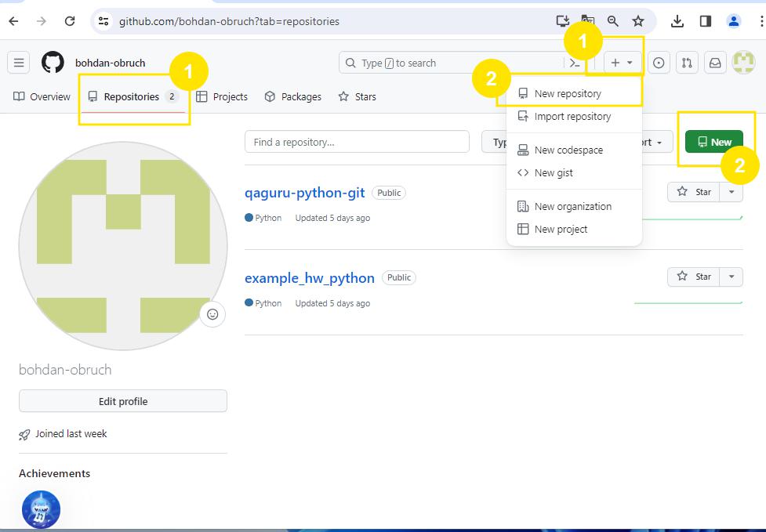766x532 pixels.
Task: Open browser downloads
Action: [x=677, y=21]
